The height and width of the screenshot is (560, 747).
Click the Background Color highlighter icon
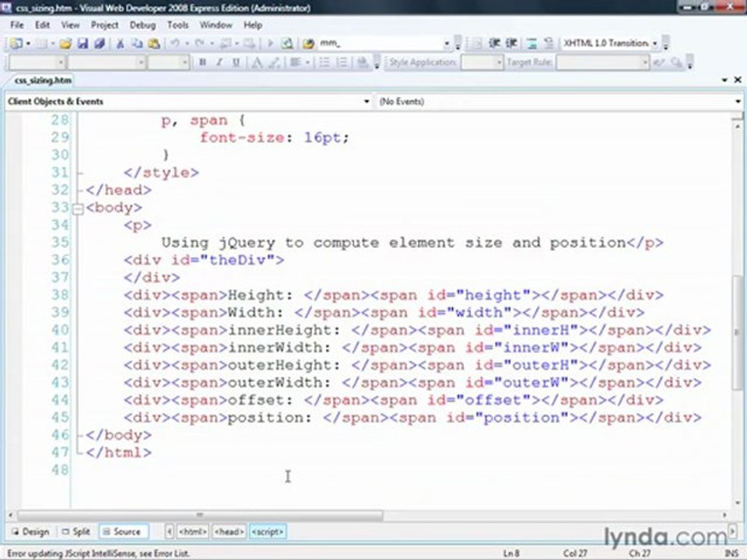click(x=274, y=62)
